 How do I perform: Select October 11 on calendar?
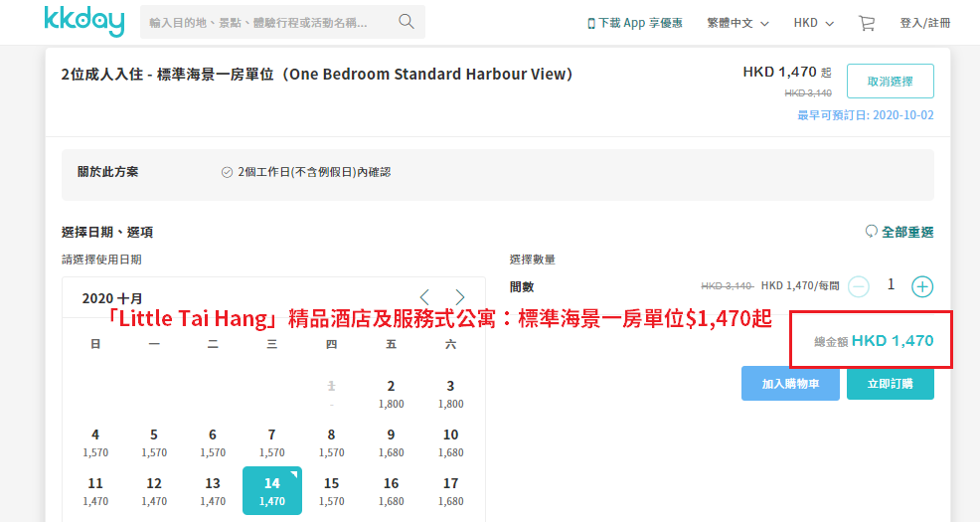95,491
